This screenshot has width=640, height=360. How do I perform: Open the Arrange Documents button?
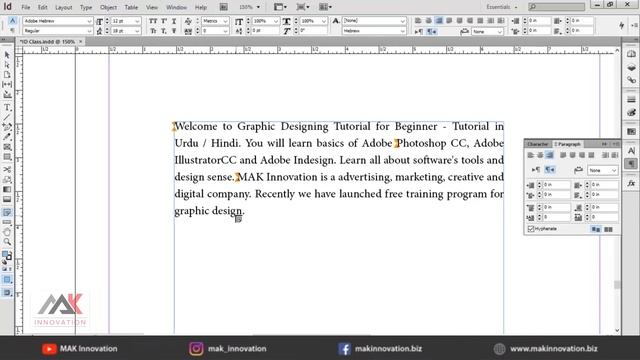click(325, 7)
